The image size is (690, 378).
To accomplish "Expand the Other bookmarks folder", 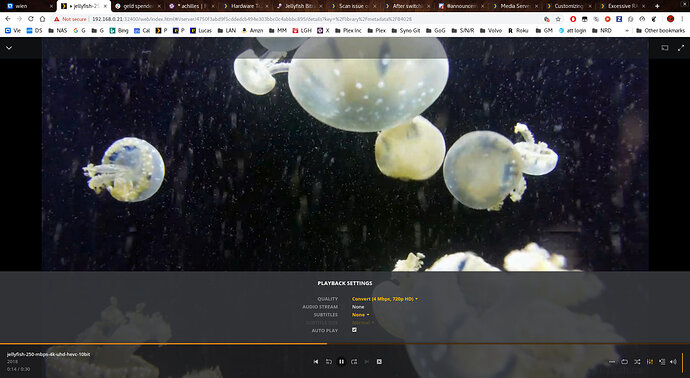I will point(660,30).
